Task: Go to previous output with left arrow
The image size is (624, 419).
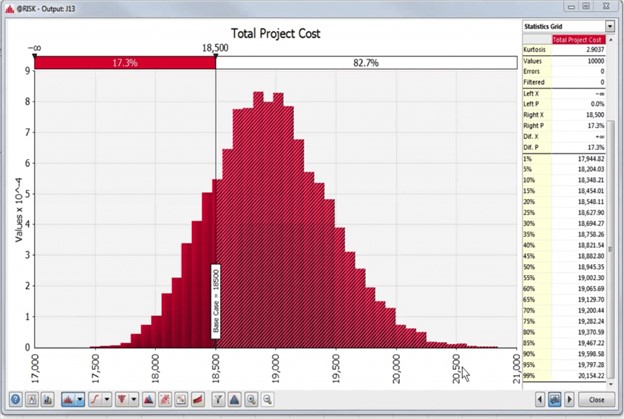Action: (541, 400)
